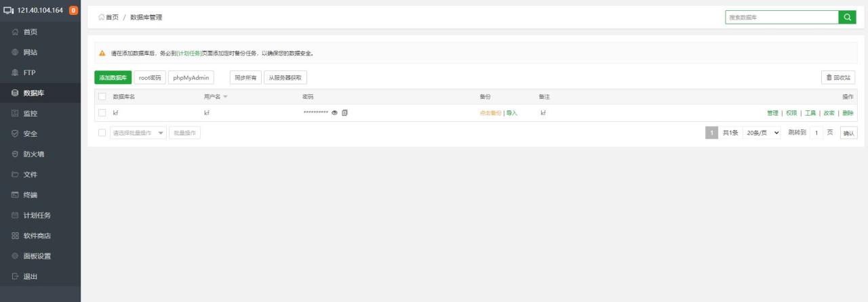This screenshot has height=302, width=868.
Task: Tick the checkbox beside the batch operation dropdown
Action: (102, 133)
